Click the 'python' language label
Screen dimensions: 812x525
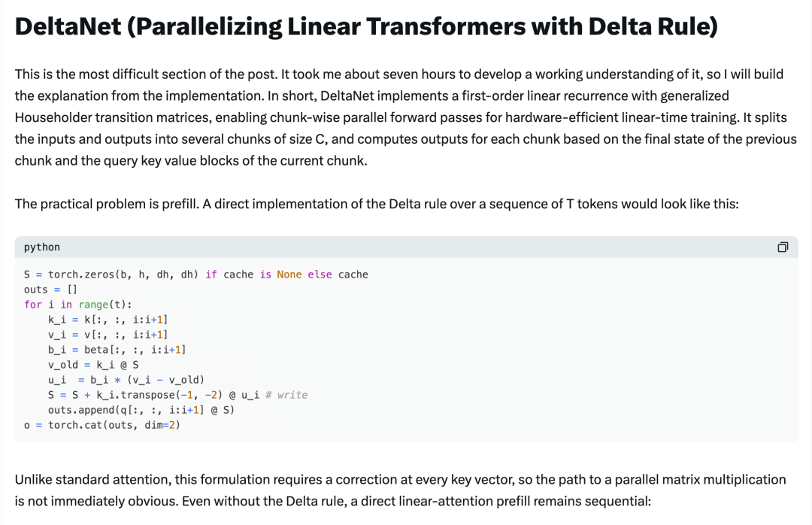point(42,247)
